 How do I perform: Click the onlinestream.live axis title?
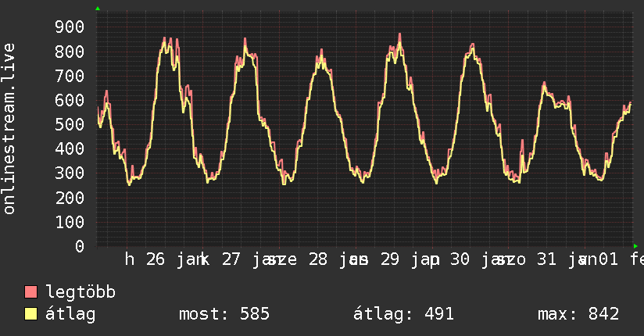[x=9, y=129]
